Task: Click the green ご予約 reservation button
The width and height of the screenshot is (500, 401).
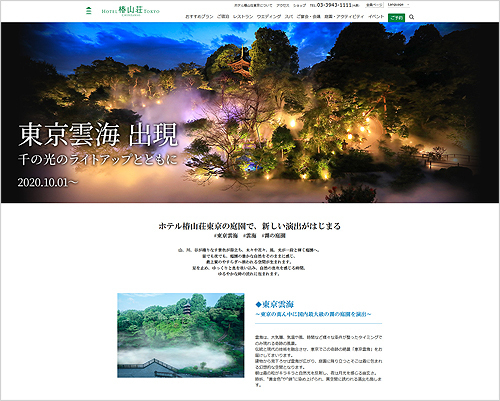Action: [396, 17]
